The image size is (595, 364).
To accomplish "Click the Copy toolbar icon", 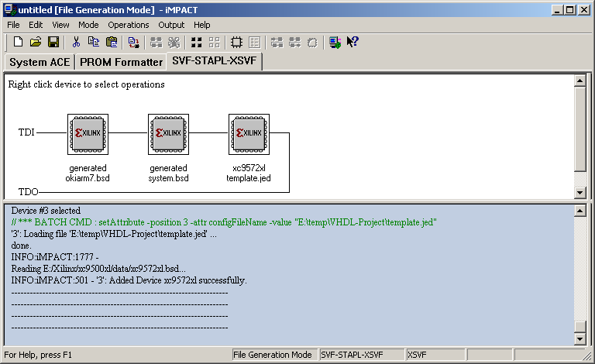I will (94, 42).
